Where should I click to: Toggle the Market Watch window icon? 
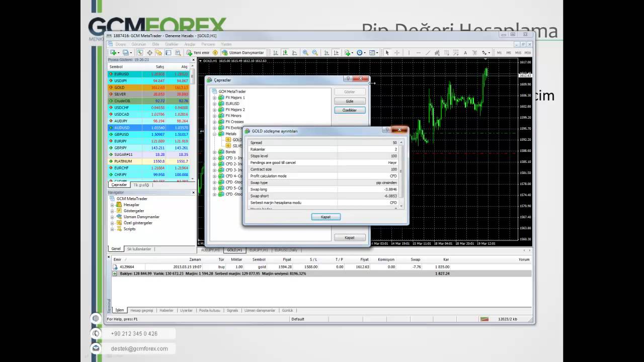[x=140, y=53]
